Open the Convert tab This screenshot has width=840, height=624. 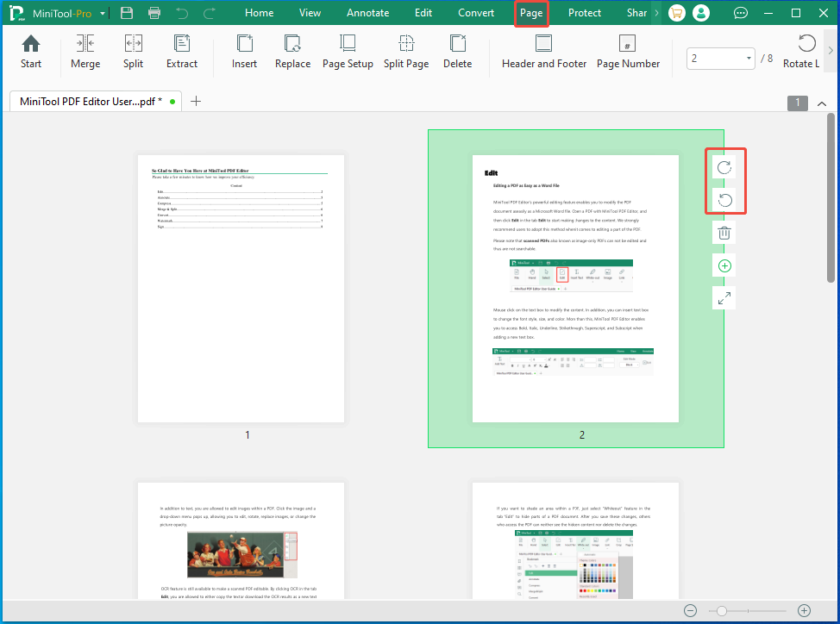(476, 13)
